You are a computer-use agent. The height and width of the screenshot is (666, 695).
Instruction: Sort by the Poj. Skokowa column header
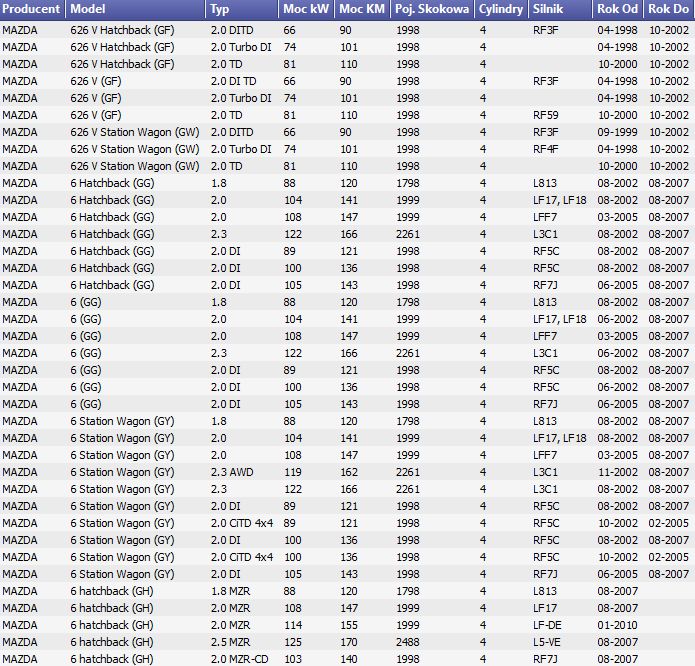(432, 9)
